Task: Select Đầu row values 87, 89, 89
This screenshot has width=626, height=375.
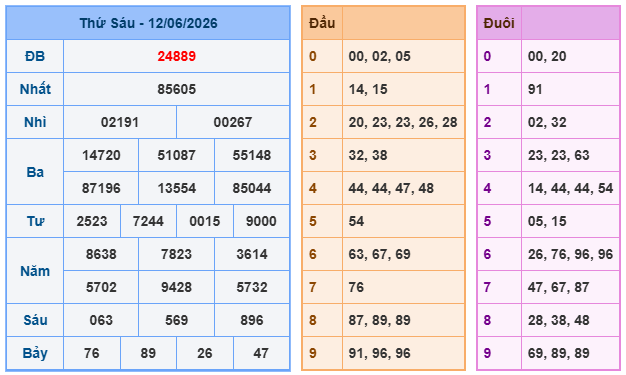Action: [380, 320]
